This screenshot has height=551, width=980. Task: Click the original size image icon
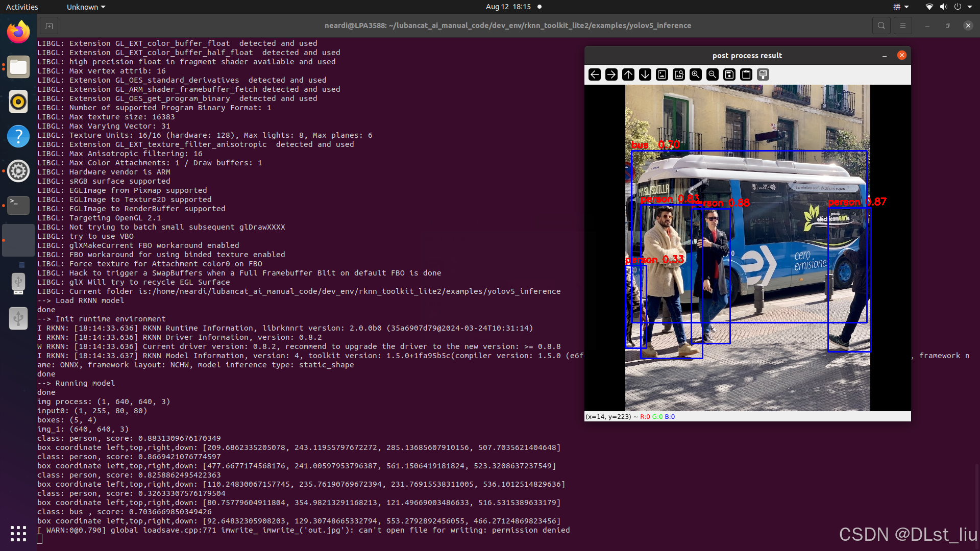pyautogui.click(x=662, y=75)
